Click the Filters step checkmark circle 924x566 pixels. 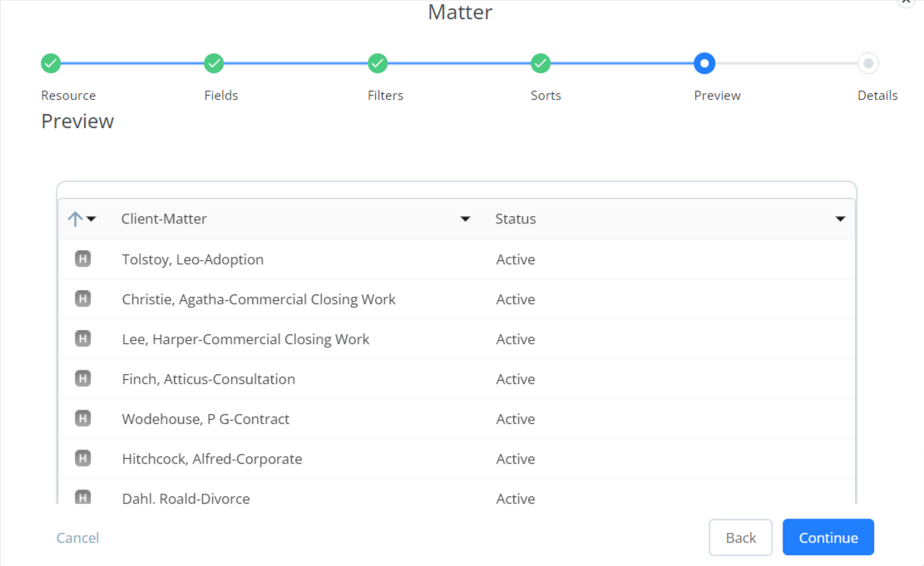(x=378, y=63)
